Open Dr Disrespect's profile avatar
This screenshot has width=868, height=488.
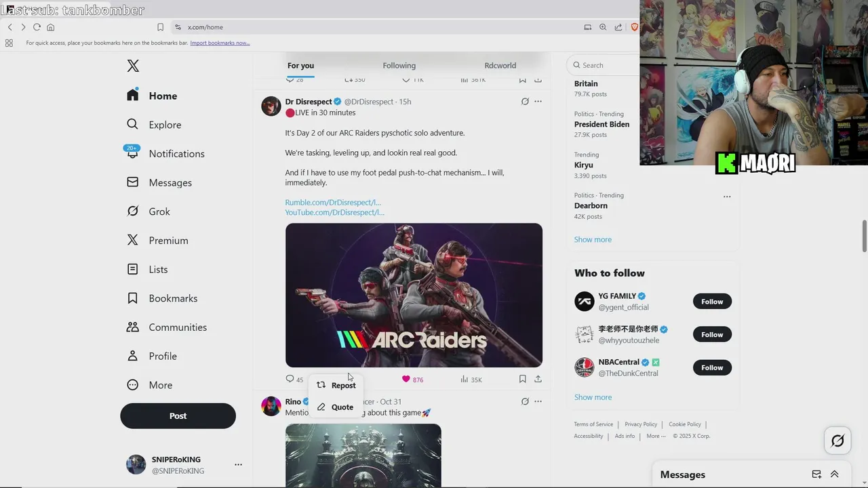click(271, 106)
